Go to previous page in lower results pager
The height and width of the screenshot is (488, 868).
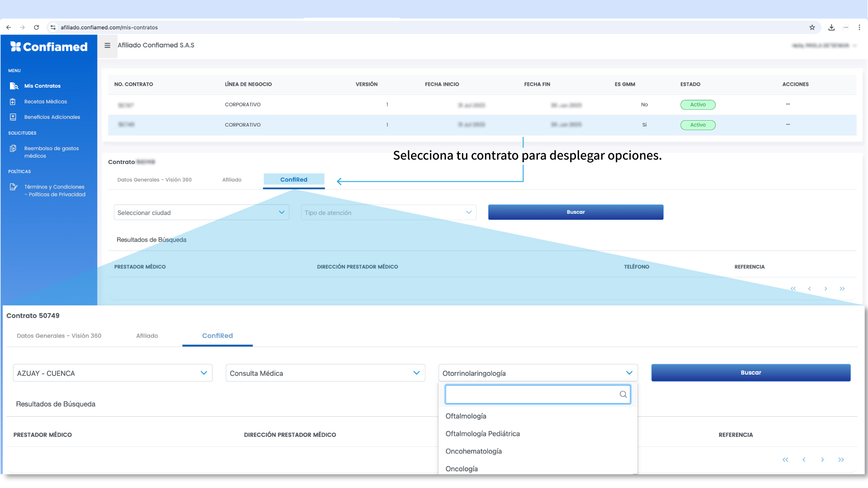point(804,460)
